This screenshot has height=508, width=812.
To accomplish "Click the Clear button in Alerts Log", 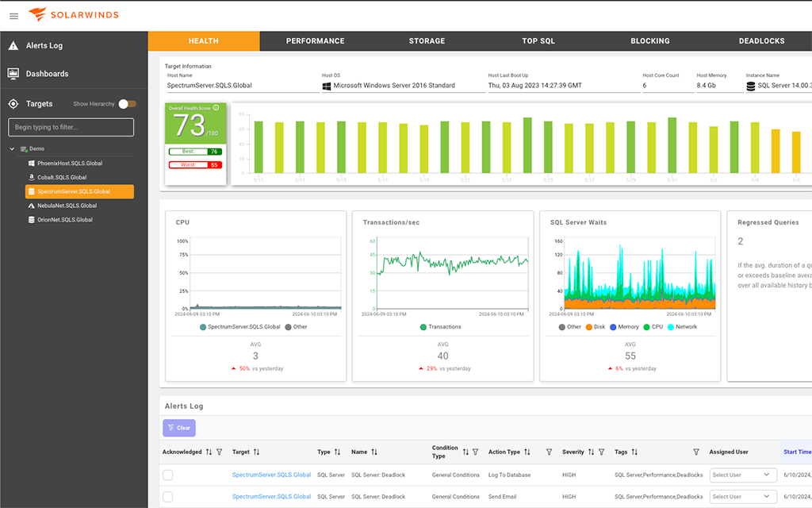I will pyautogui.click(x=178, y=428).
